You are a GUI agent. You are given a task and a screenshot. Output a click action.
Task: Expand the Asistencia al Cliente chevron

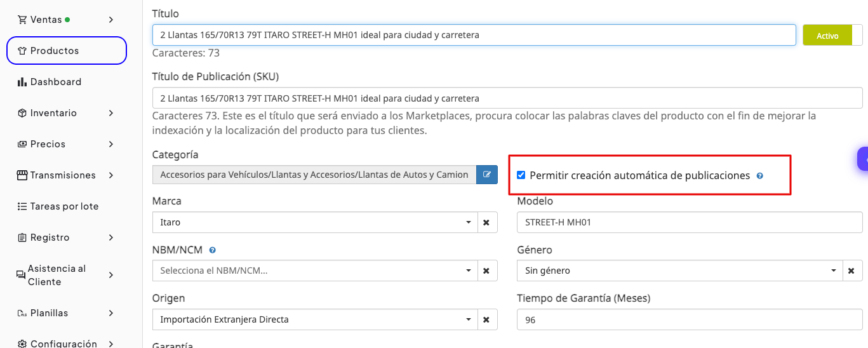point(111,275)
